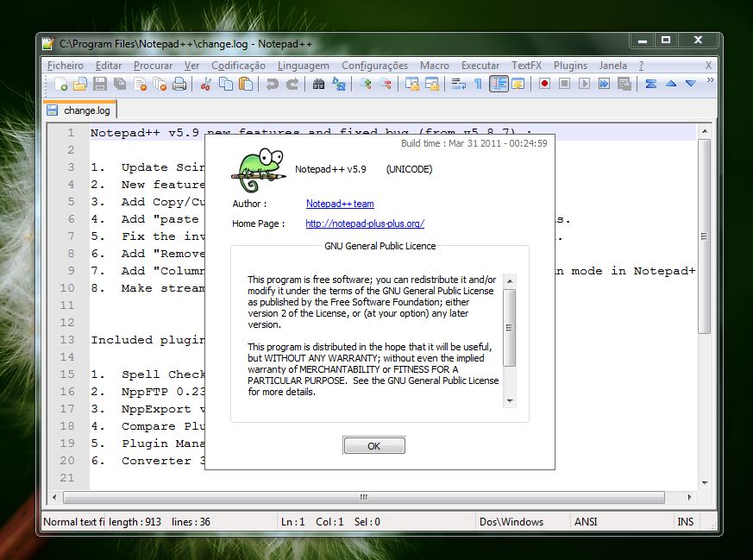Click the Run Macro Multiple Times icon

pyautogui.click(x=604, y=85)
